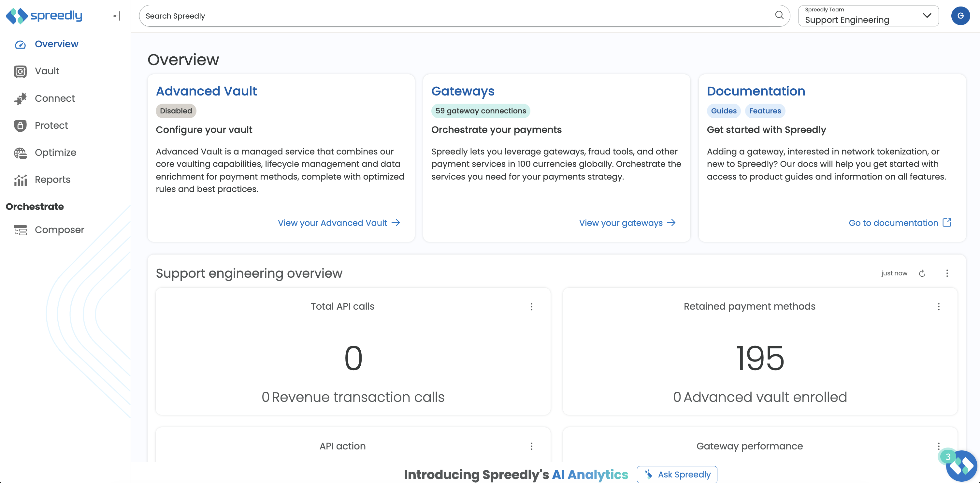Image resolution: width=980 pixels, height=483 pixels.
Task: Click the Protect lock icon
Action: (20, 125)
